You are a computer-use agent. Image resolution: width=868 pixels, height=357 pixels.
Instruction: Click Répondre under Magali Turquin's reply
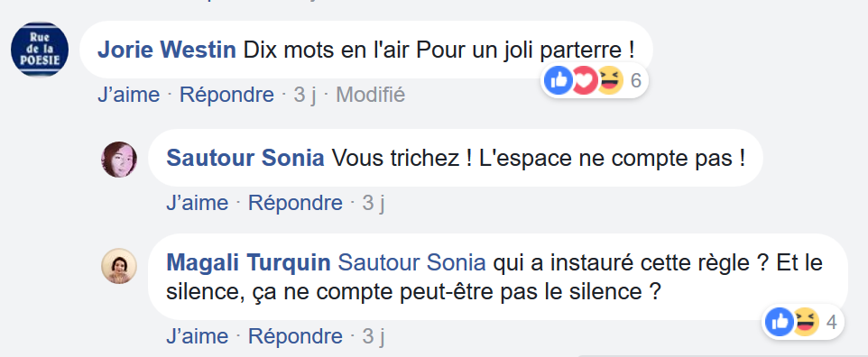pos(295,336)
